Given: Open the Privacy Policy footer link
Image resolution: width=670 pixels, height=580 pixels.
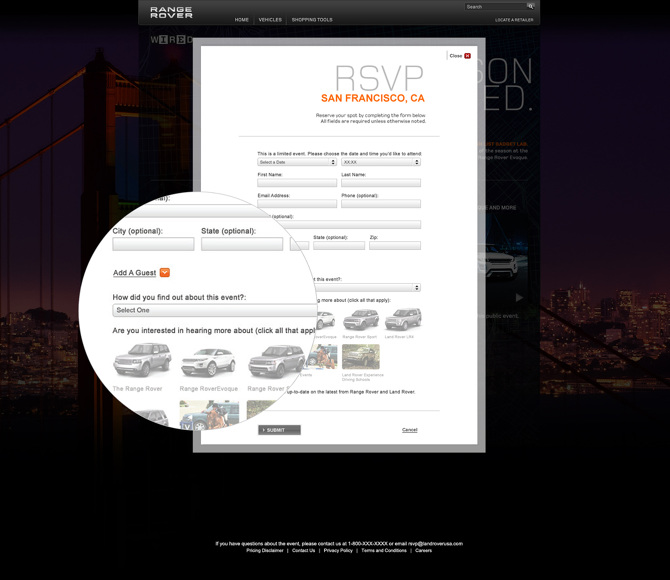Looking at the screenshot, I should pyautogui.click(x=338, y=550).
